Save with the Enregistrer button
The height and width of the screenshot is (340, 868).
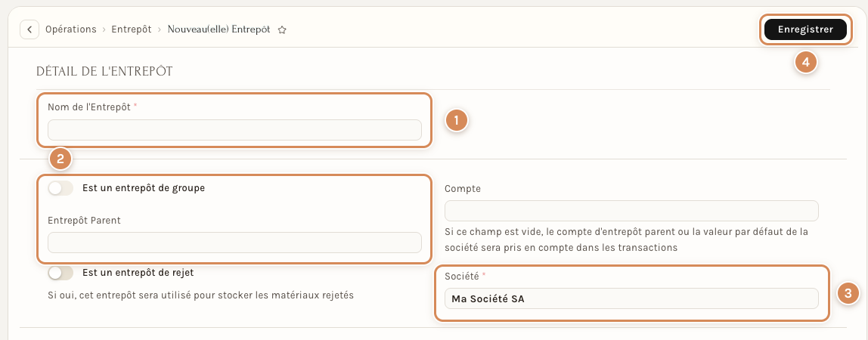[x=805, y=29]
